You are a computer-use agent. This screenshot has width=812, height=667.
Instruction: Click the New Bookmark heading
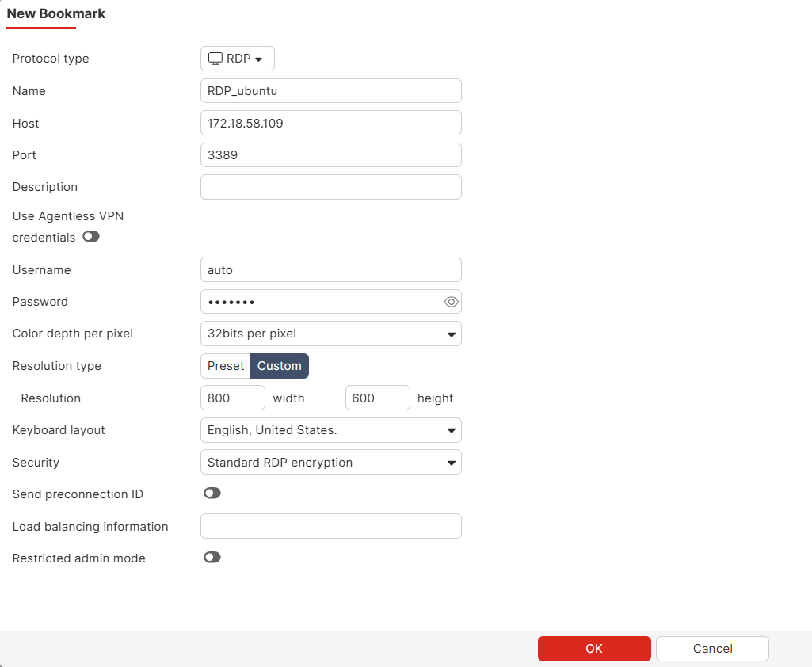pyautogui.click(x=55, y=13)
